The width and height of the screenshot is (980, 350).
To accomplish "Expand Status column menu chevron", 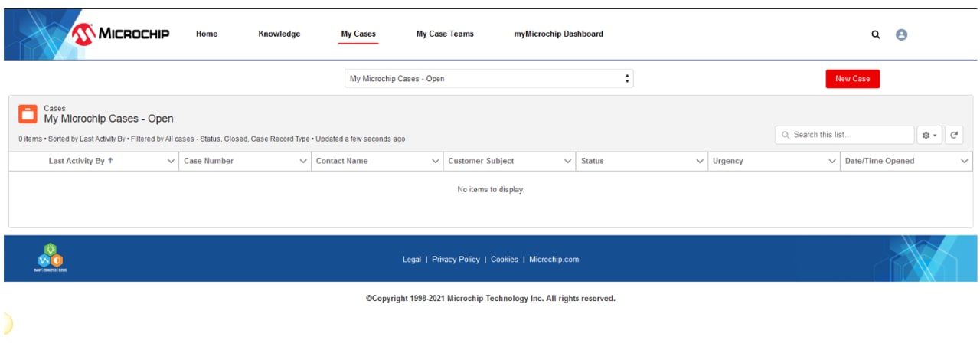I will tap(700, 162).
